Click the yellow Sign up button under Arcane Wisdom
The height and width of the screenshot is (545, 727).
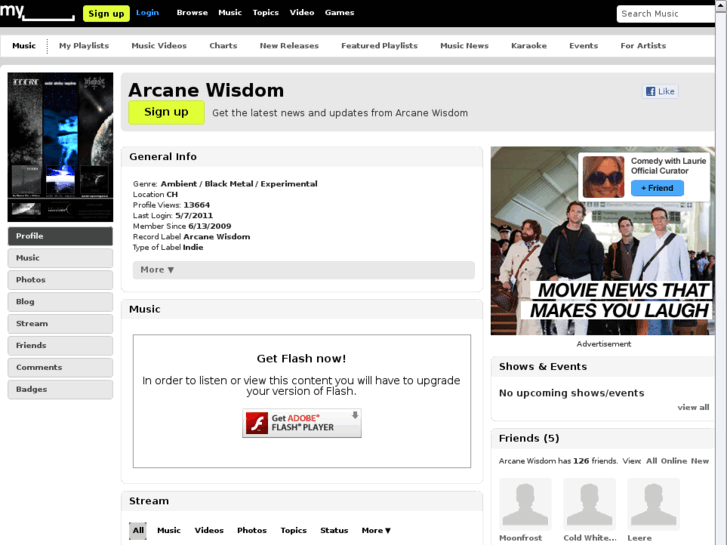point(166,112)
